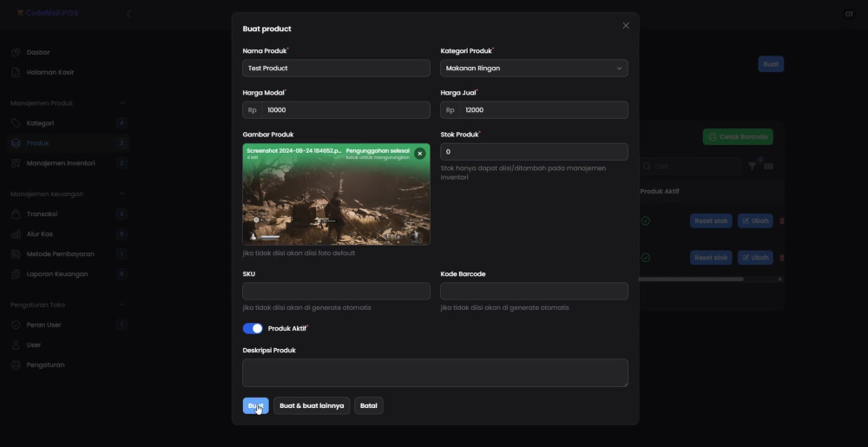Click the background page Buat button

point(771,64)
